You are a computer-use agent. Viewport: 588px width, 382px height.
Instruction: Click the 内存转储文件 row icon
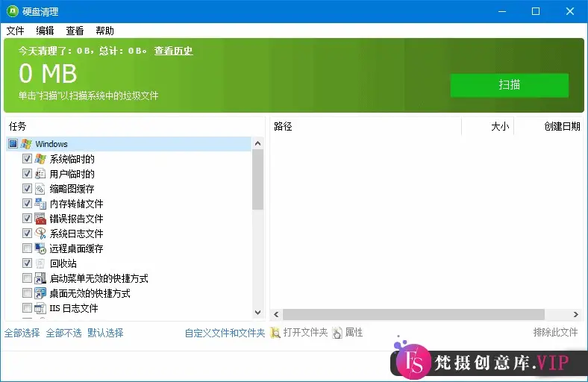click(40, 204)
